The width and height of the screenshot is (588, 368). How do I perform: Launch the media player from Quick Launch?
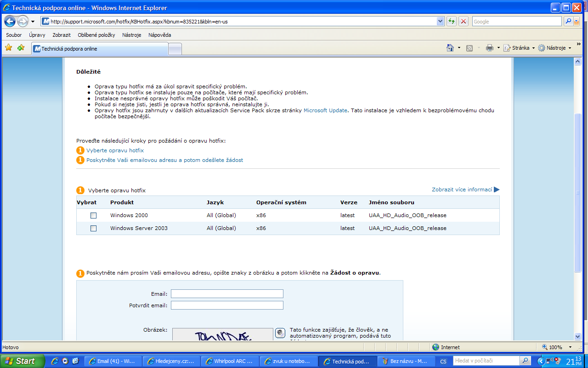pyautogui.click(x=65, y=361)
